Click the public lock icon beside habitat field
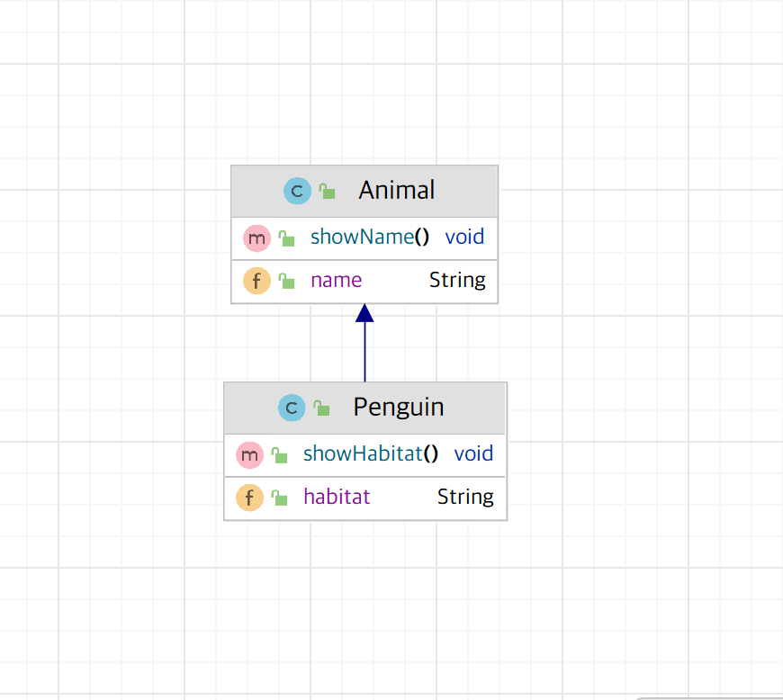 (279, 498)
